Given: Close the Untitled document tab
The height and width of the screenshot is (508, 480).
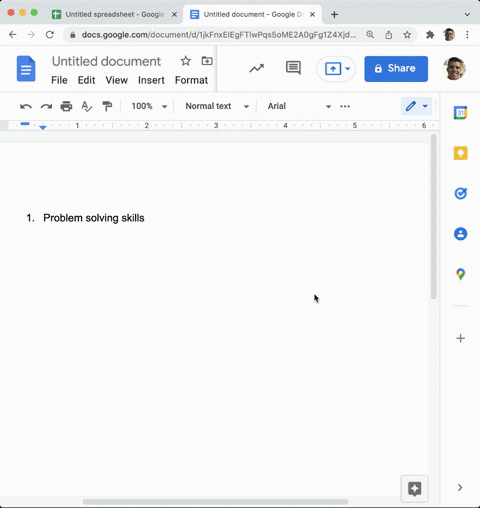Looking at the screenshot, I should coord(312,14).
